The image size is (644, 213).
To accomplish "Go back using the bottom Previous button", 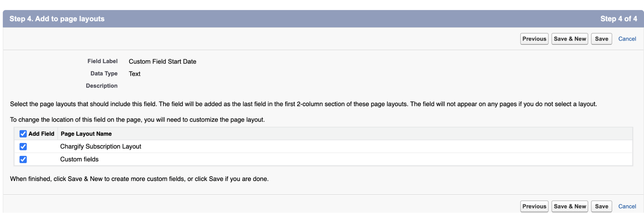I will tap(534, 206).
